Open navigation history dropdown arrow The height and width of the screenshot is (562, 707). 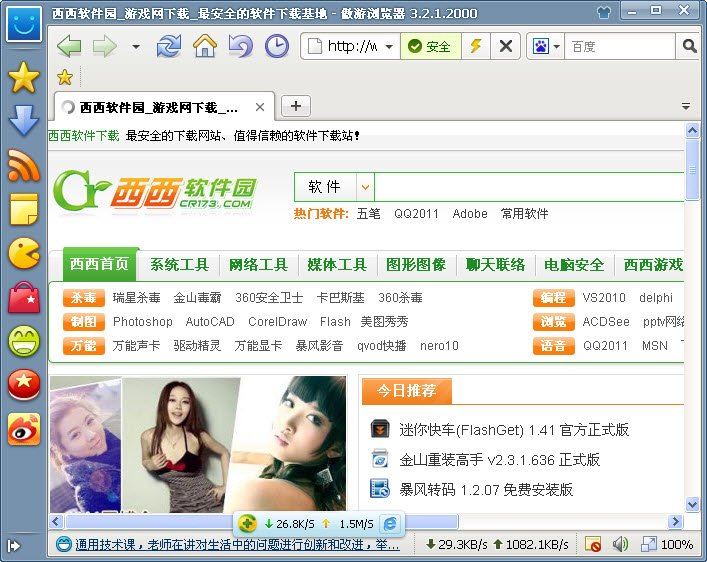coord(136,46)
